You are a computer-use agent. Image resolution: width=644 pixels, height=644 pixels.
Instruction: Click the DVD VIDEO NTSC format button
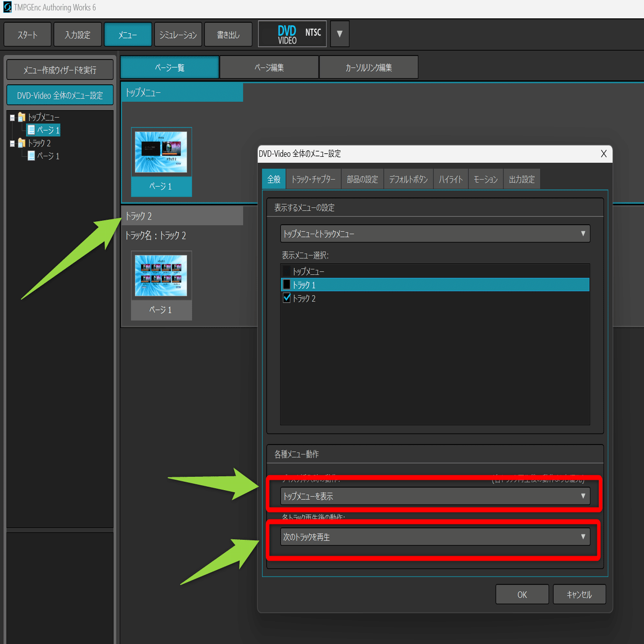pos(292,34)
